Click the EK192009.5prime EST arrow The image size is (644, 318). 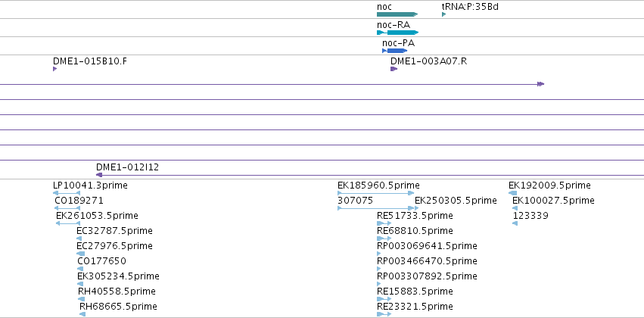512,193
